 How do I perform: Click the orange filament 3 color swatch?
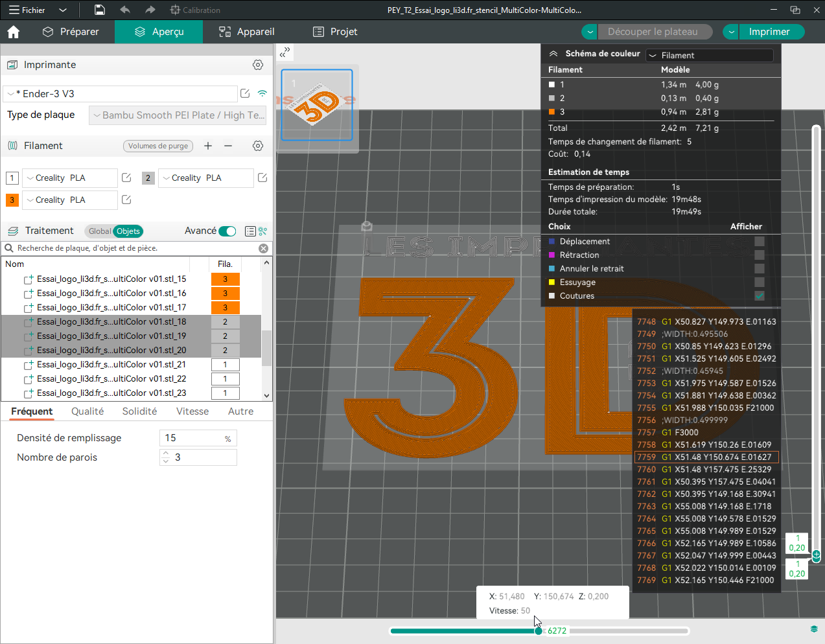[x=12, y=200]
